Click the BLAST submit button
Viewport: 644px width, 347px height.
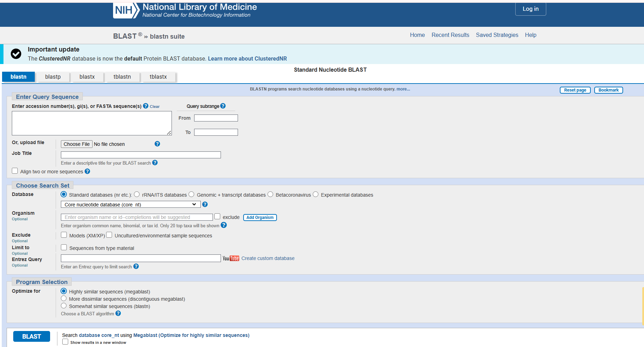(32, 337)
